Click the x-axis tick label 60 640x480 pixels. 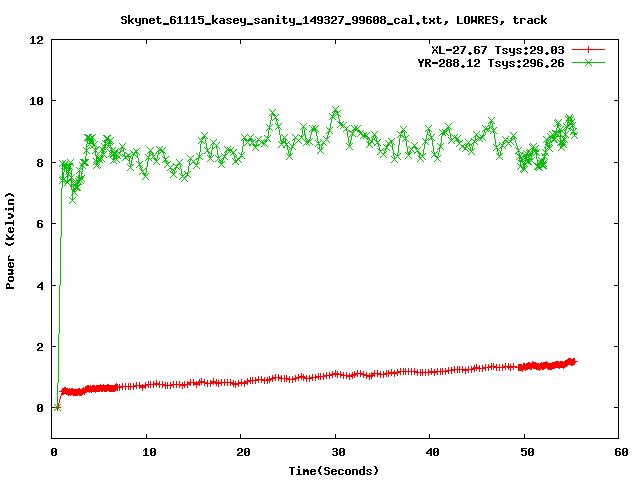pos(618,452)
